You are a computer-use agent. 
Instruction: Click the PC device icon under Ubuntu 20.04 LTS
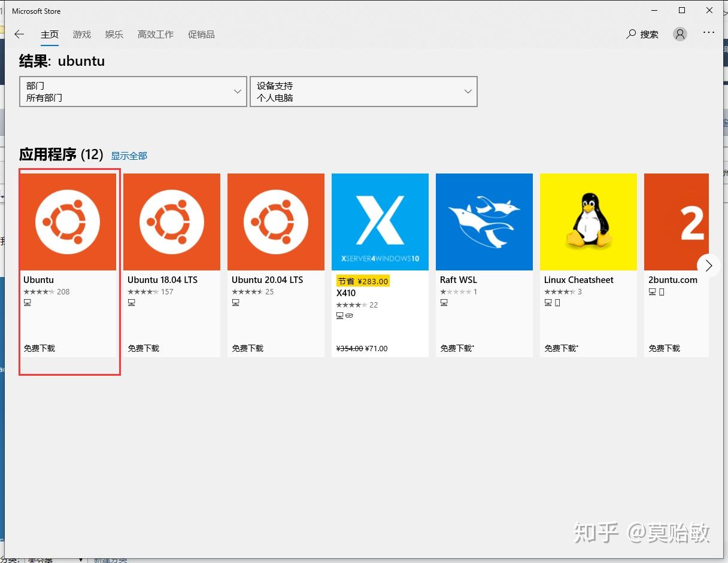[x=235, y=303]
